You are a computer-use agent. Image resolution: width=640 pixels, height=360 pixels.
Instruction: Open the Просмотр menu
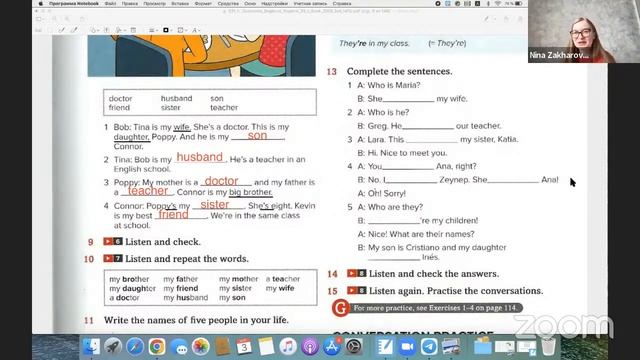point(155,4)
